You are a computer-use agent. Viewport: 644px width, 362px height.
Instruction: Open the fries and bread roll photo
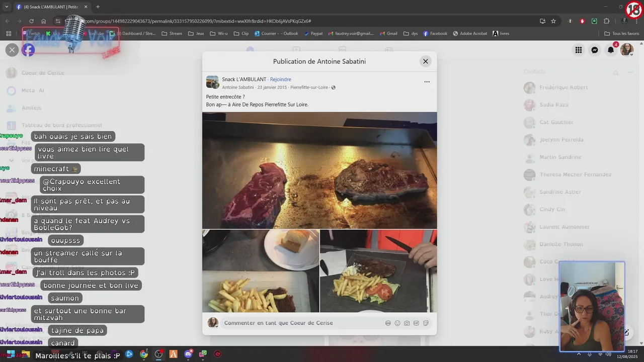click(x=261, y=271)
